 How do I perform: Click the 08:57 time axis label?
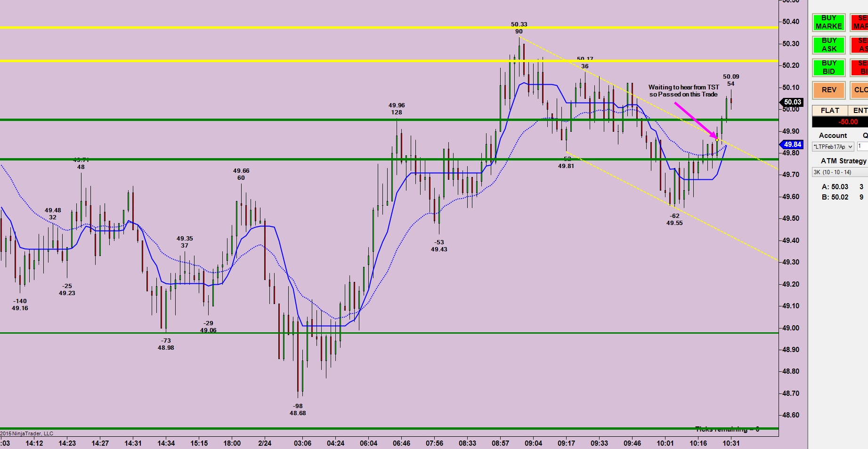(x=500, y=443)
